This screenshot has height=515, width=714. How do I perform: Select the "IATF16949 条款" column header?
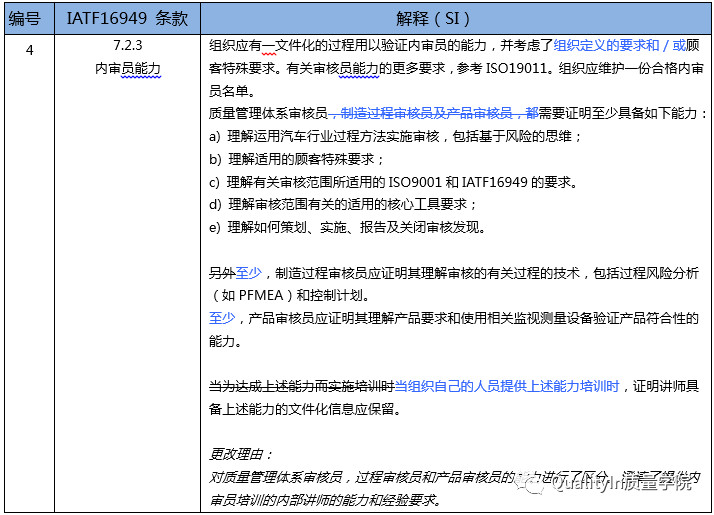[x=126, y=19]
